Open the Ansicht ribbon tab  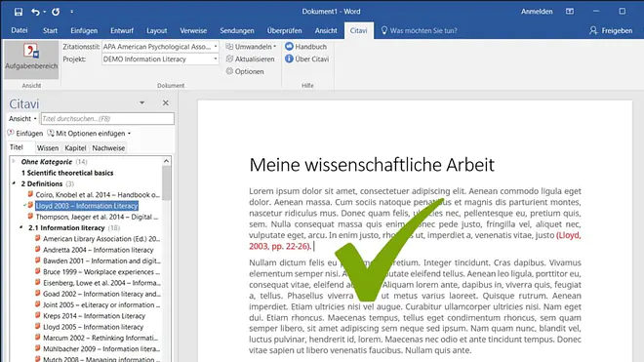click(x=326, y=30)
